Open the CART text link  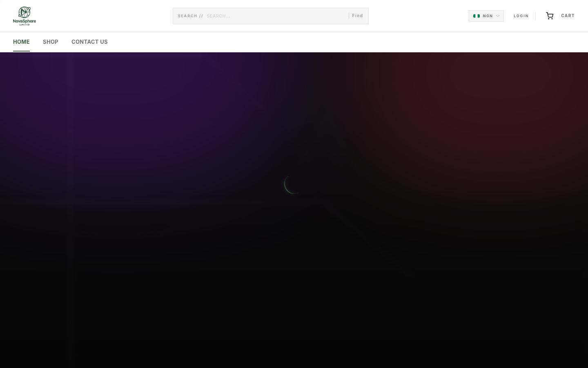tap(568, 16)
